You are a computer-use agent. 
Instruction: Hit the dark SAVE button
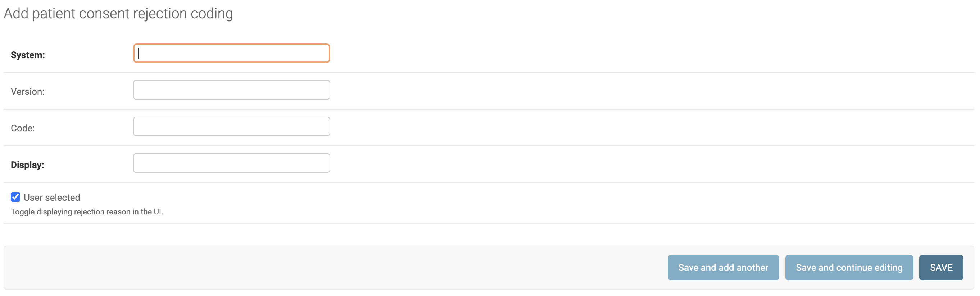pyautogui.click(x=941, y=268)
